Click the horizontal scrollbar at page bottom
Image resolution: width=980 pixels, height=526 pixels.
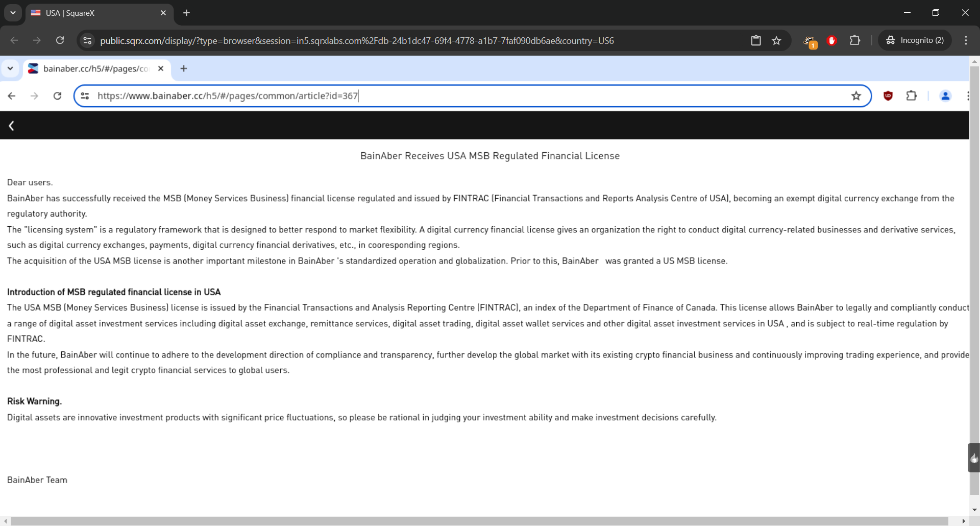480,521
